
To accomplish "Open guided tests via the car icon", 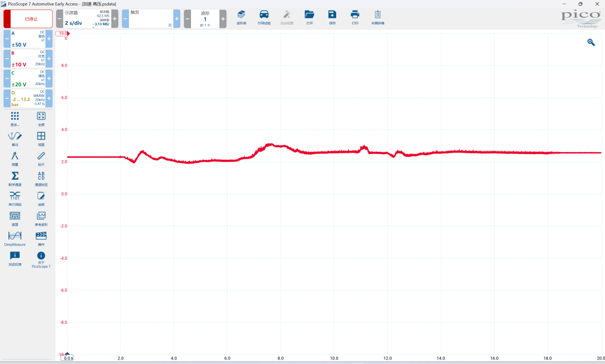I will tap(264, 18).
